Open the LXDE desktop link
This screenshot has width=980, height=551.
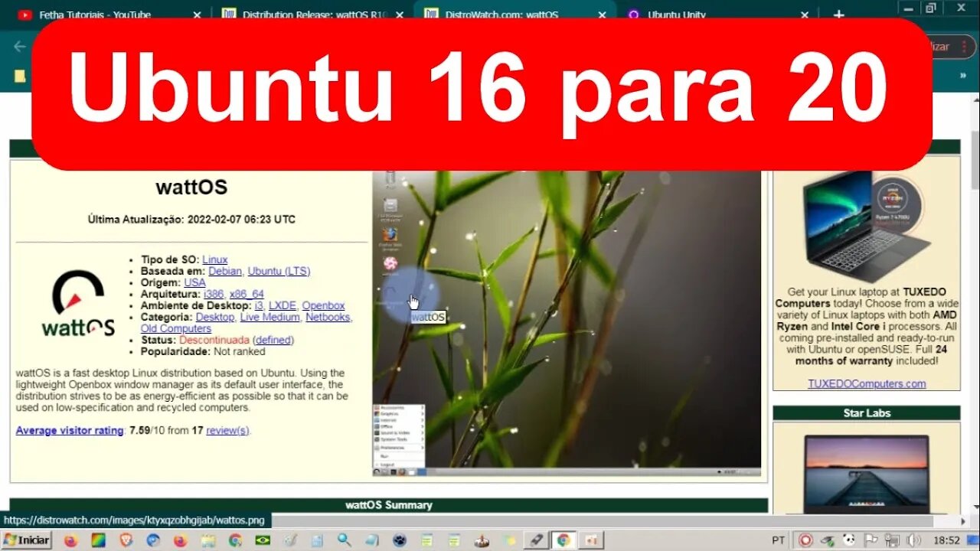(x=283, y=305)
